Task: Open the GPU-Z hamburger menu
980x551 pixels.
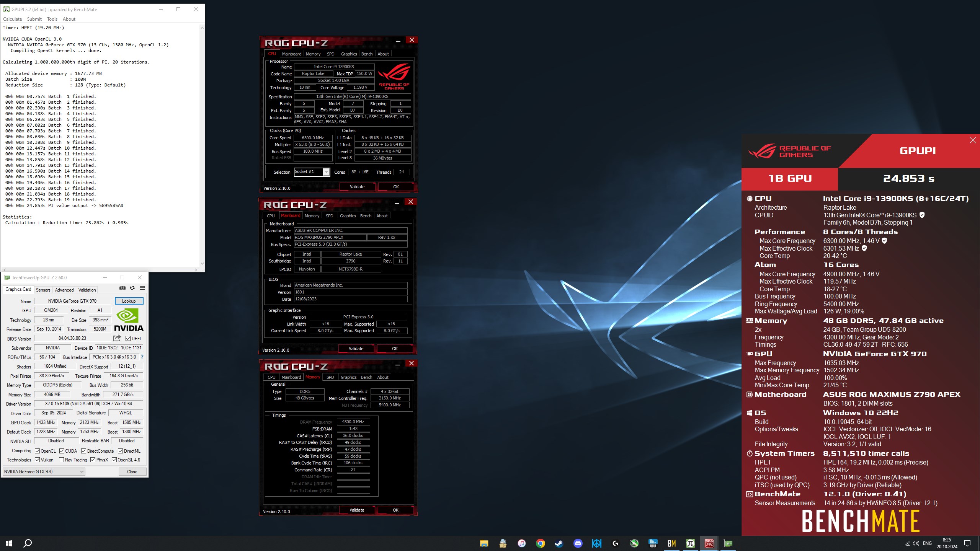Action: (x=142, y=288)
